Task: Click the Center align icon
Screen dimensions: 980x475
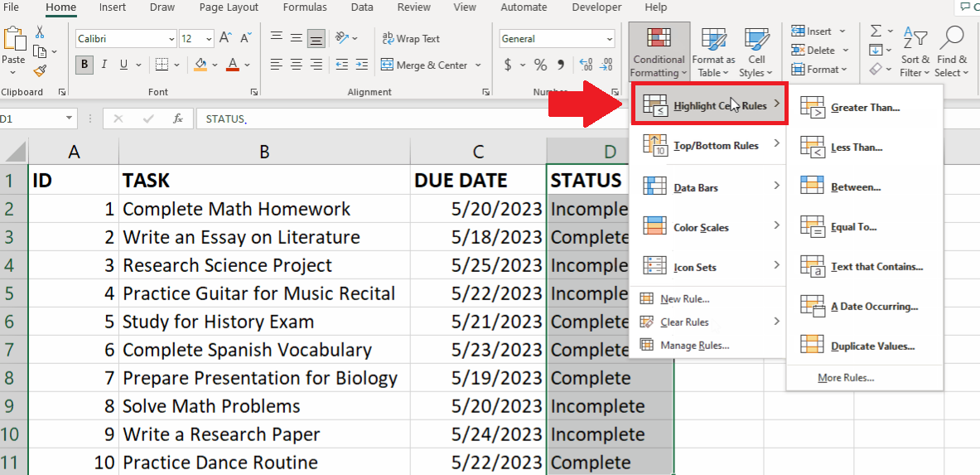Action: (x=297, y=65)
